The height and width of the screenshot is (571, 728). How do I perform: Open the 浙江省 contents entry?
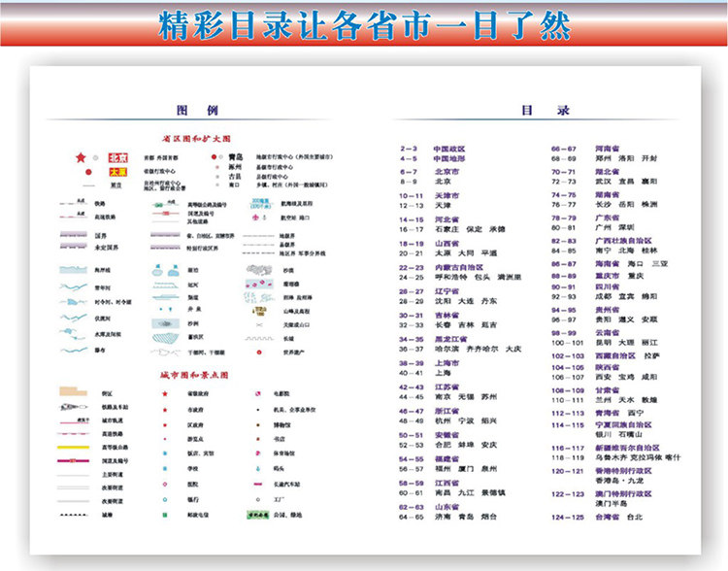(x=447, y=411)
